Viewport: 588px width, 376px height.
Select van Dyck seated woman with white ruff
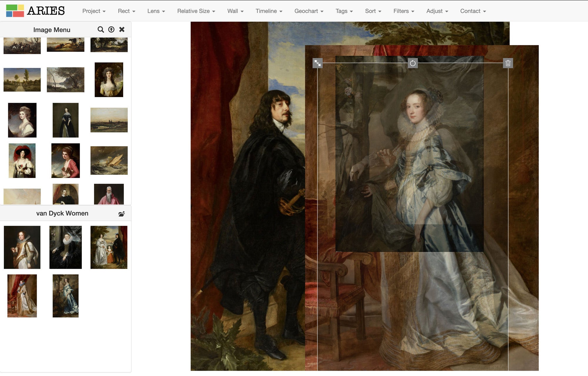pos(66,247)
